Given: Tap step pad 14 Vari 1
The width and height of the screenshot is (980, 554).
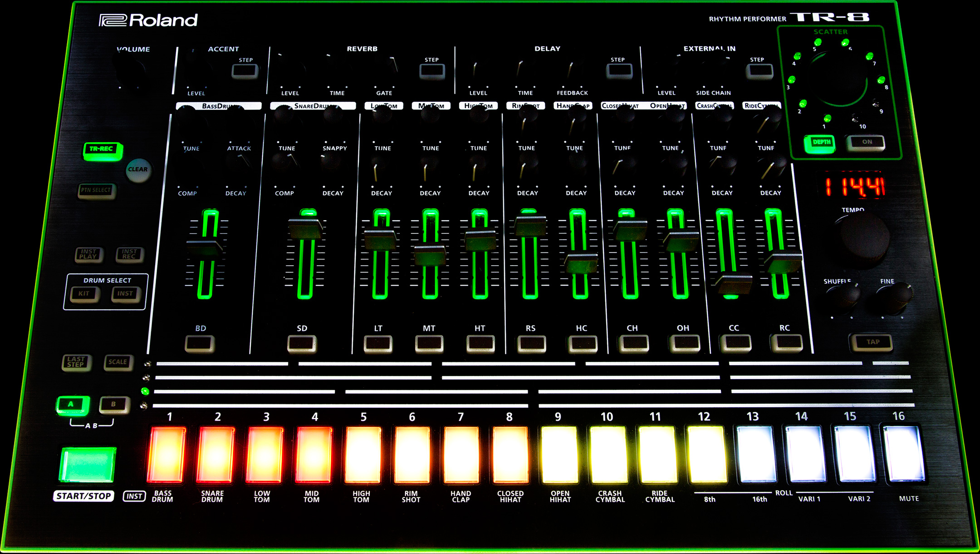Looking at the screenshot, I should click(806, 454).
